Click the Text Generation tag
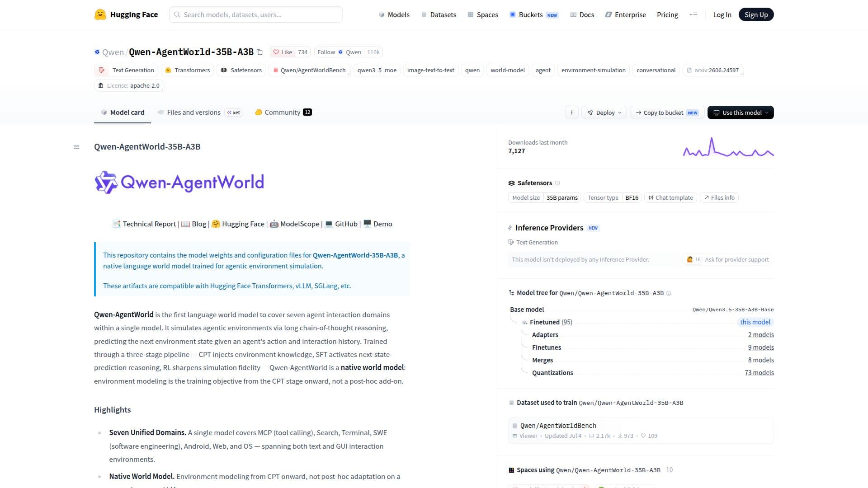 click(x=126, y=70)
